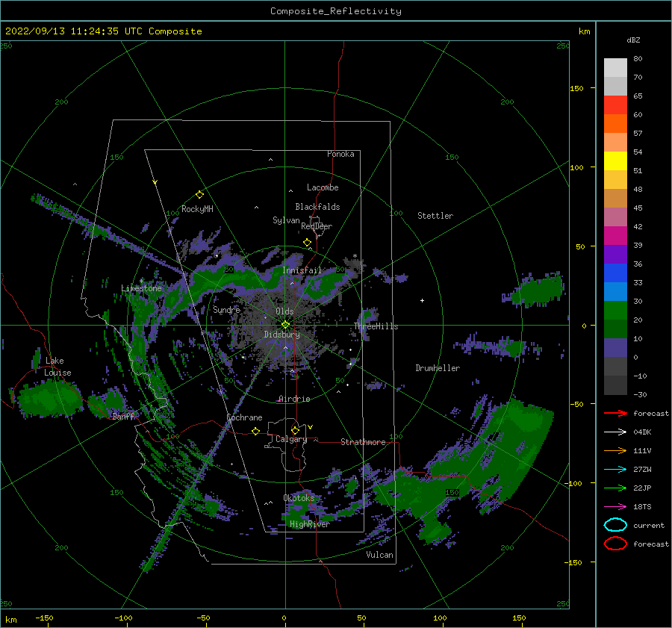Click the orange 111V arrow in the legend
The image size is (672, 628).
tap(615, 450)
